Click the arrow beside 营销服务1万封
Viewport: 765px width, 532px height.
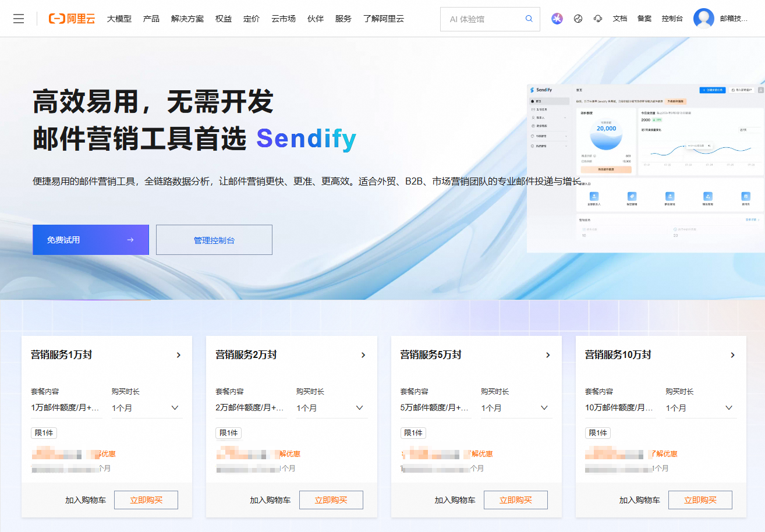[x=179, y=355]
